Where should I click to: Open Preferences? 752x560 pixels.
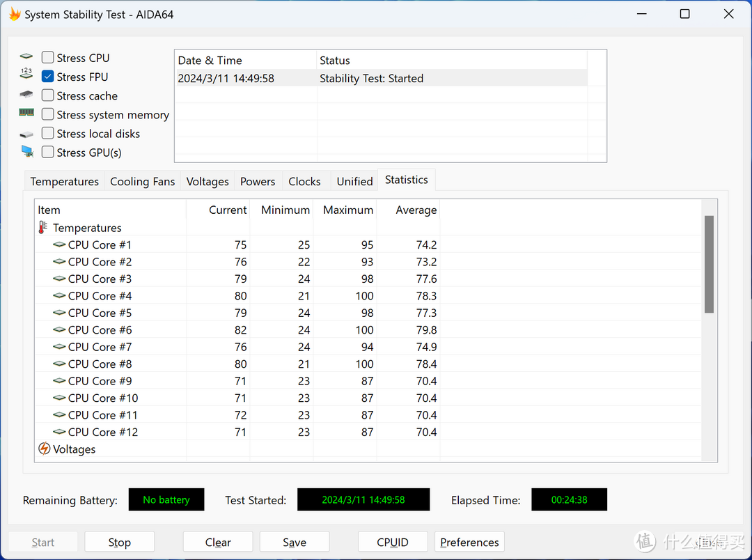click(x=469, y=543)
